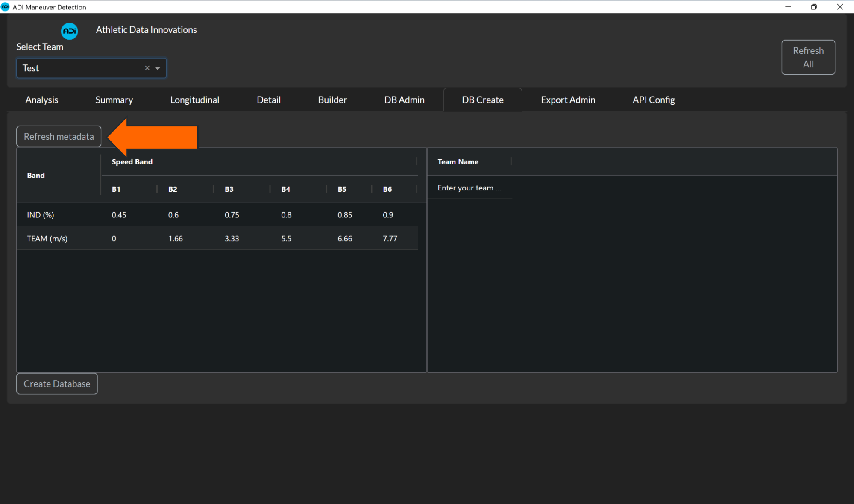The height and width of the screenshot is (504, 854).
Task: Click the IND B3 value 0.75
Action: [x=232, y=215]
